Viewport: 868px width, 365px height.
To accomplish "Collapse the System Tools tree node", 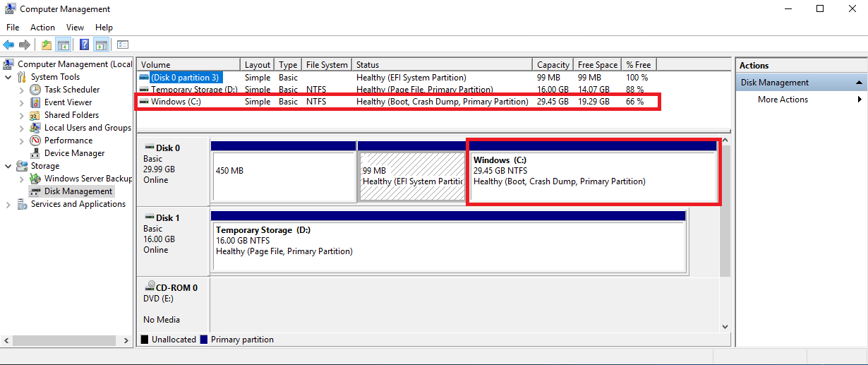I will pyautogui.click(x=8, y=77).
